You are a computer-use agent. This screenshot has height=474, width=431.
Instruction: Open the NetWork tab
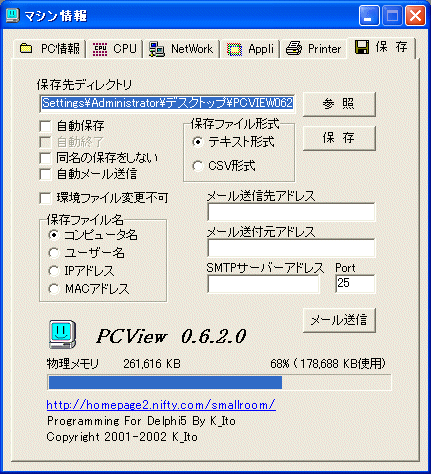coord(181,49)
